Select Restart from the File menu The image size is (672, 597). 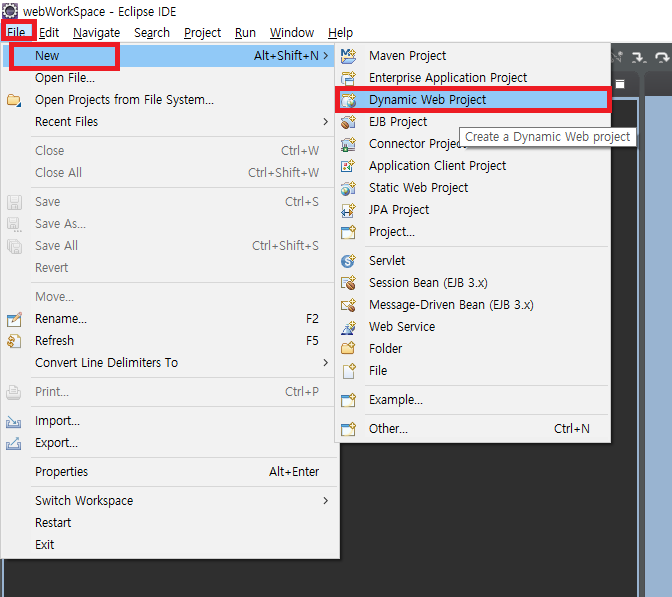coord(169,522)
